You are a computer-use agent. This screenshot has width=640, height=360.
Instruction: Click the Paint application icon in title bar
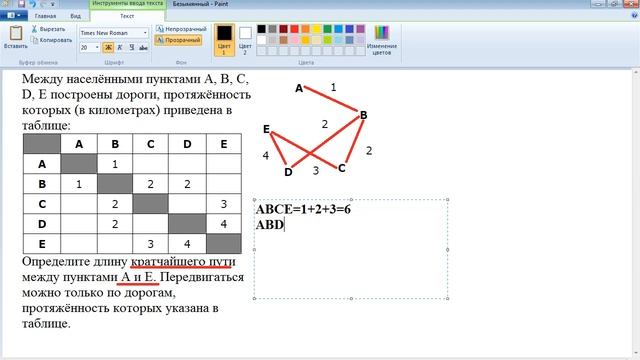tap(5, 4)
